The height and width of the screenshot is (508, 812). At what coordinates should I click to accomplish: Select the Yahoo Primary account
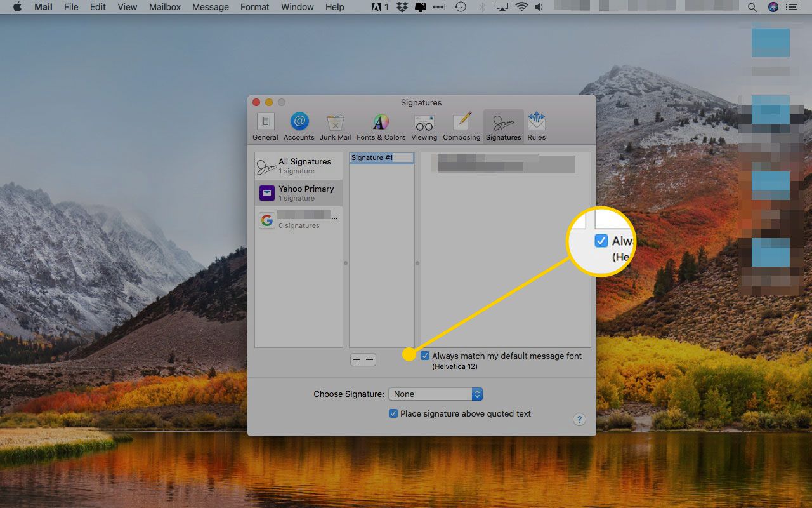[298, 193]
